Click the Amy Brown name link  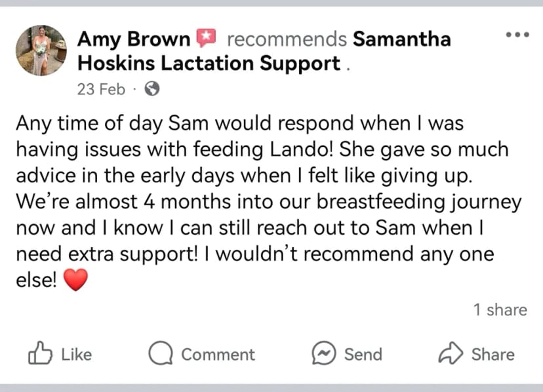[134, 39]
